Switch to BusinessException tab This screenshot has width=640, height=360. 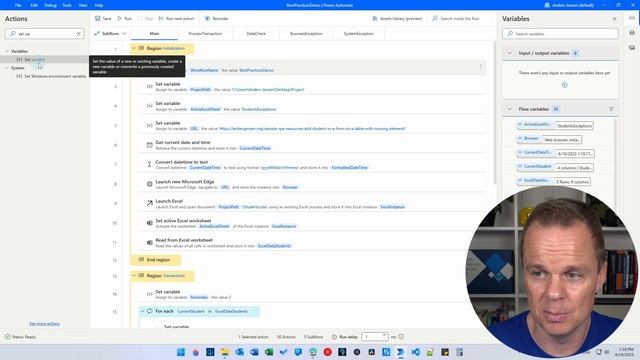click(x=306, y=33)
